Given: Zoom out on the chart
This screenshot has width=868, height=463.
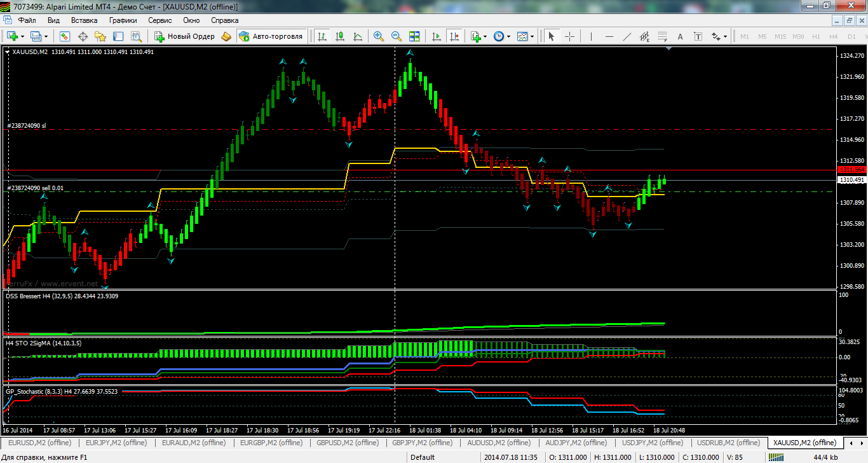Looking at the screenshot, I should click(x=397, y=36).
